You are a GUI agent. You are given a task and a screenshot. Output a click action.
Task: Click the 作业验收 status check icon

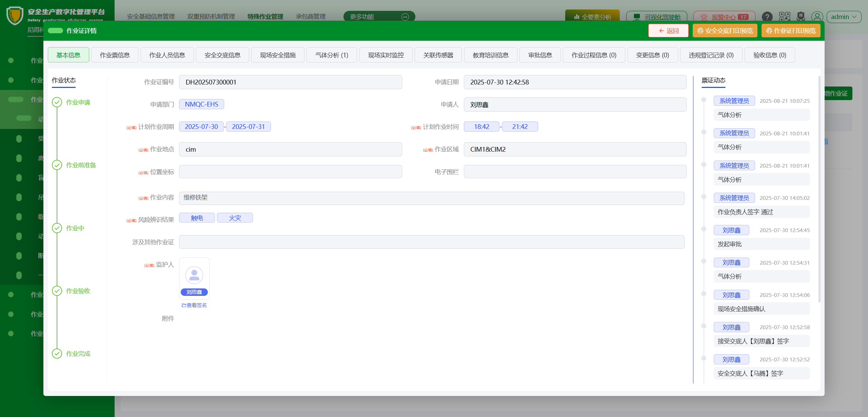click(57, 291)
